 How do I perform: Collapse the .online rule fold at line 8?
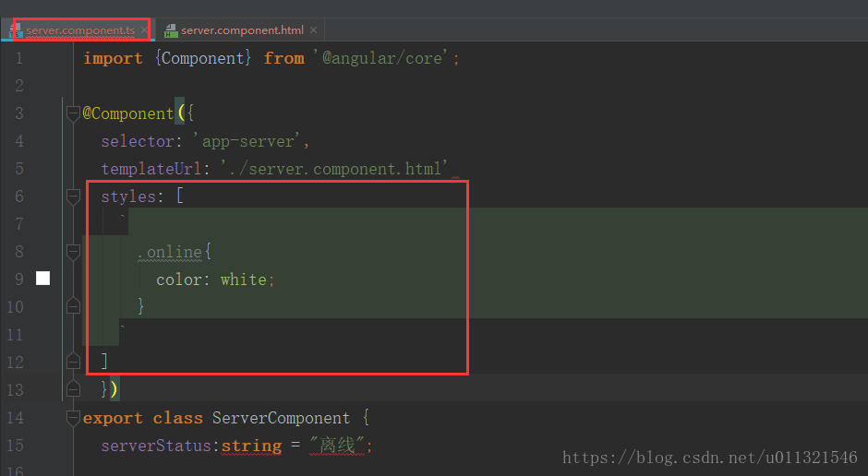[73, 252]
